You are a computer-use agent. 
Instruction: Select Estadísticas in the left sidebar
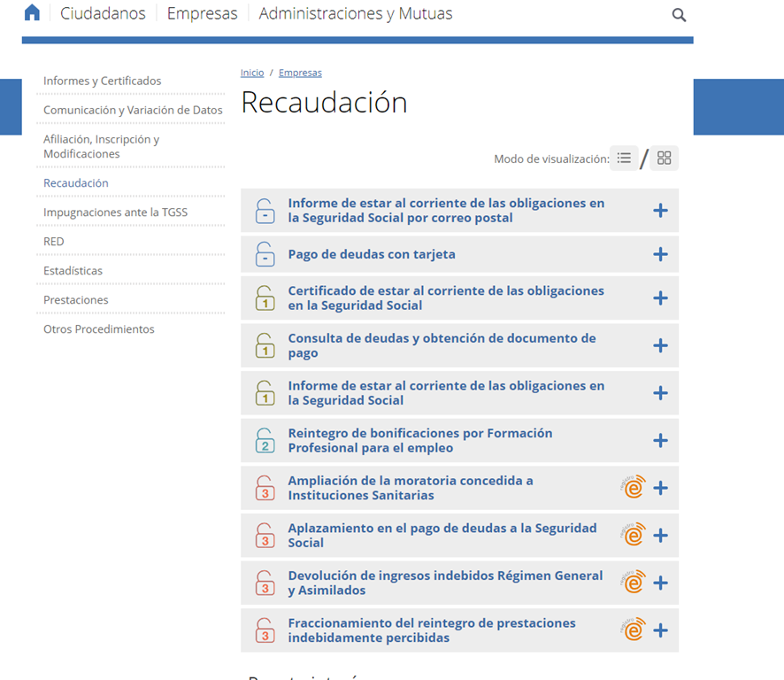coord(71,270)
